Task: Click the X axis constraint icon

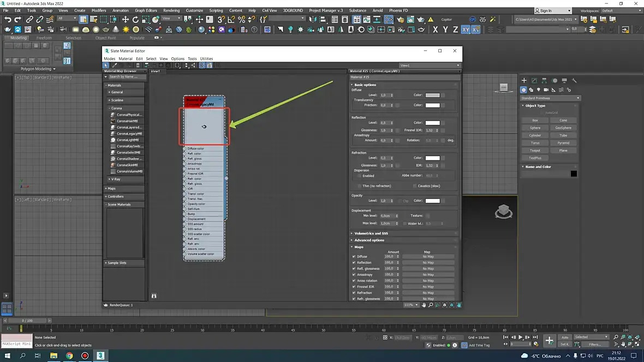Action: [436, 29]
